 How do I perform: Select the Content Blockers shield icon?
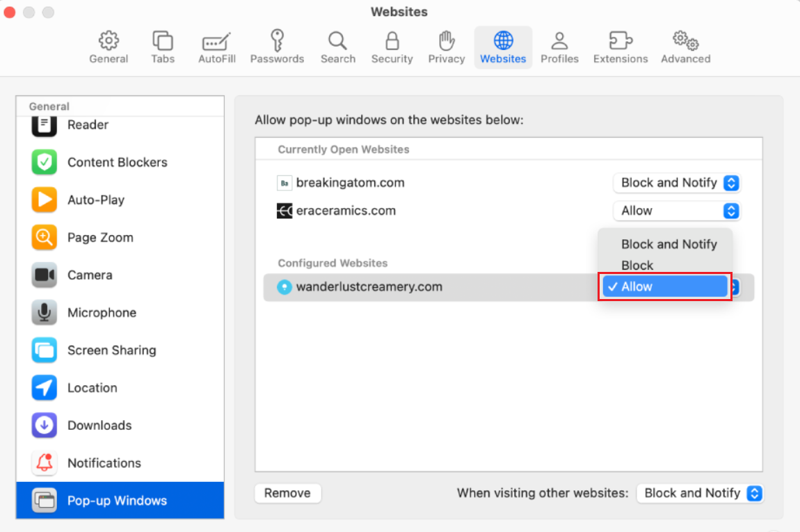tap(45, 163)
